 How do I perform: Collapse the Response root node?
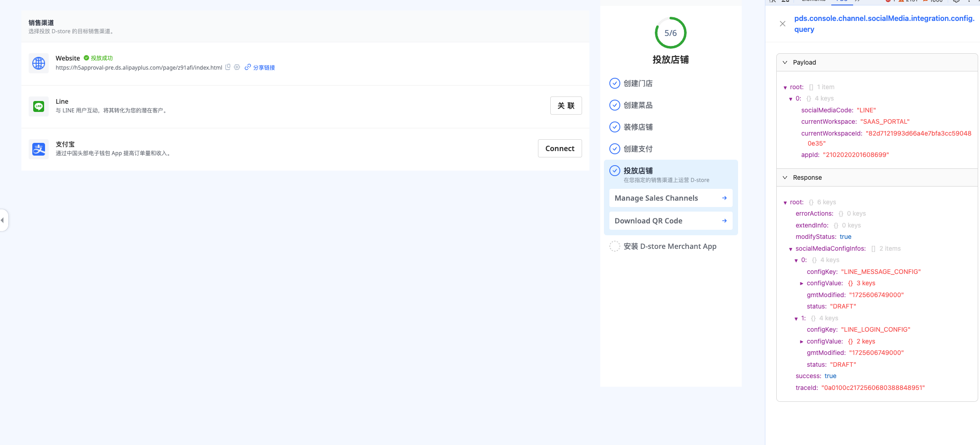pyautogui.click(x=785, y=202)
